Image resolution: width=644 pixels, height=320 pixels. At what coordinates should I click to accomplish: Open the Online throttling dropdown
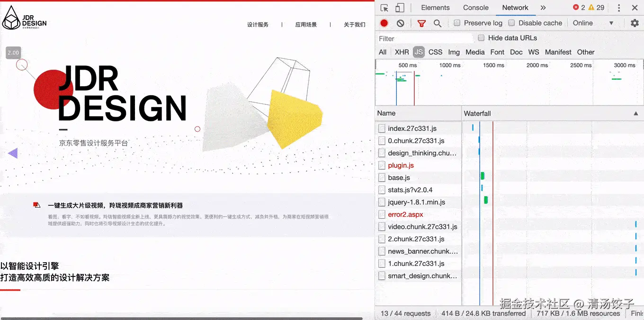point(593,23)
